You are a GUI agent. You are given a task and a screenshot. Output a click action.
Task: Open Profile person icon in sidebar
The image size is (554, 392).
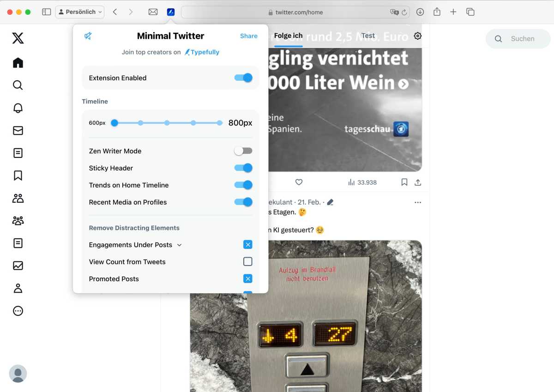tap(18, 288)
